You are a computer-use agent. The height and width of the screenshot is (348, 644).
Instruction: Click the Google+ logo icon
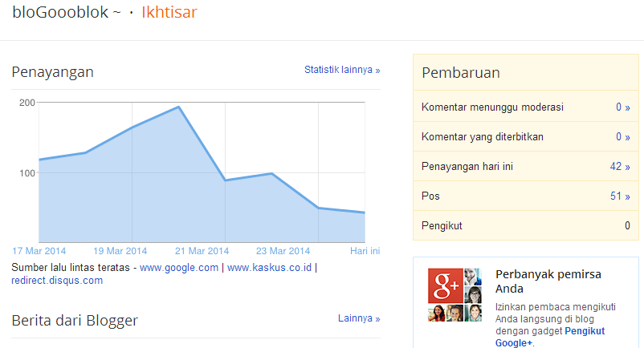pyautogui.click(x=446, y=285)
